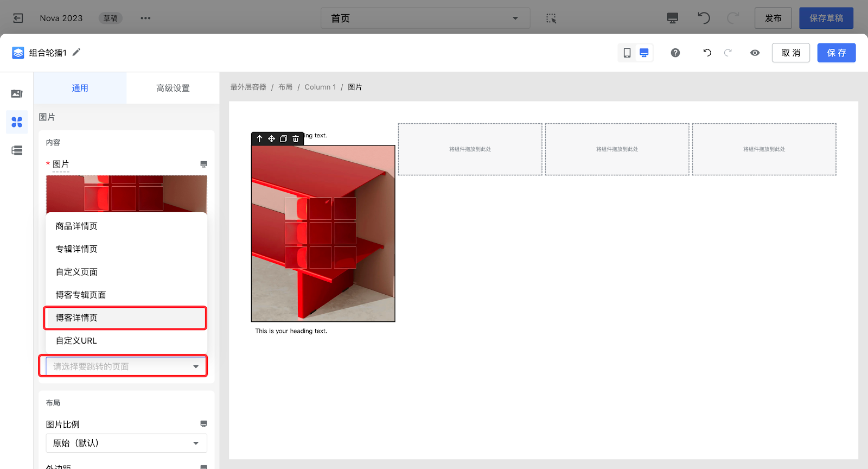Expand the 首页 page selector
Viewport: 868px width, 469px height.
[x=425, y=18]
